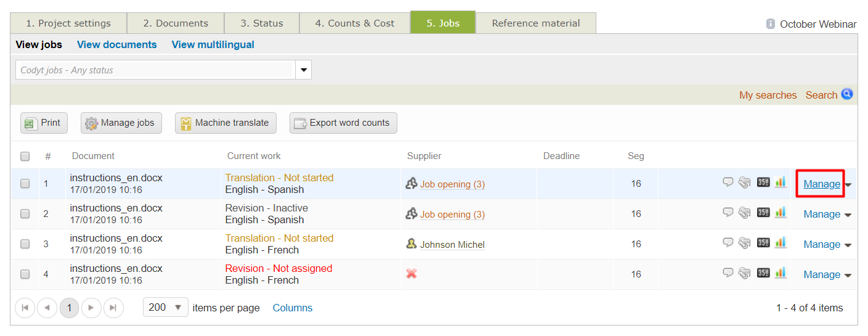Click word count counter icon in row 3
Image resolution: width=868 pixels, height=336 pixels.
763,243
